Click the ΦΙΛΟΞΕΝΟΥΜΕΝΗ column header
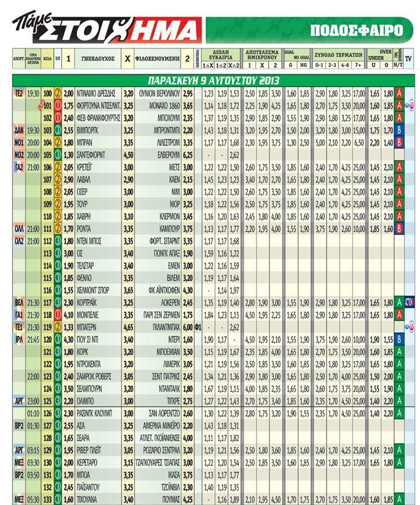 [x=157, y=59]
